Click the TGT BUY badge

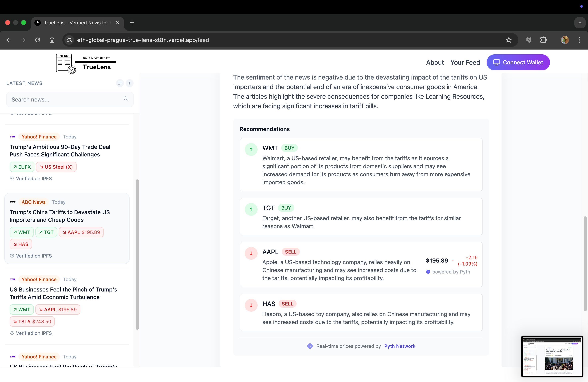point(286,208)
